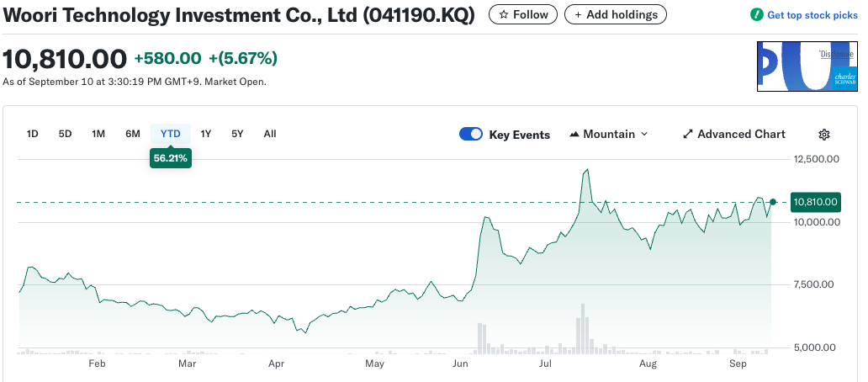Select the 1M range tab
This screenshot has height=382, width=868.
[98, 134]
